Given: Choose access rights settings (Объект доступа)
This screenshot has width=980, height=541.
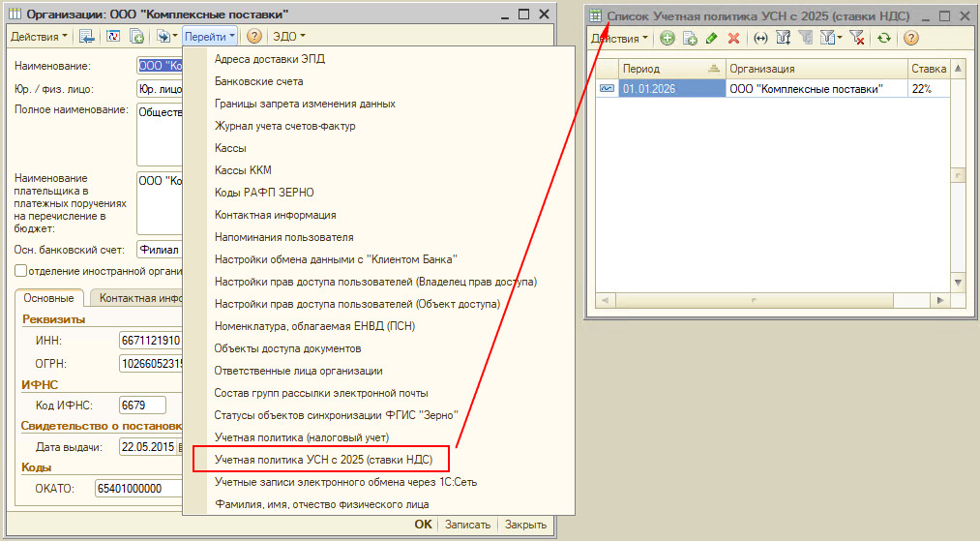Looking at the screenshot, I should [x=358, y=304].
